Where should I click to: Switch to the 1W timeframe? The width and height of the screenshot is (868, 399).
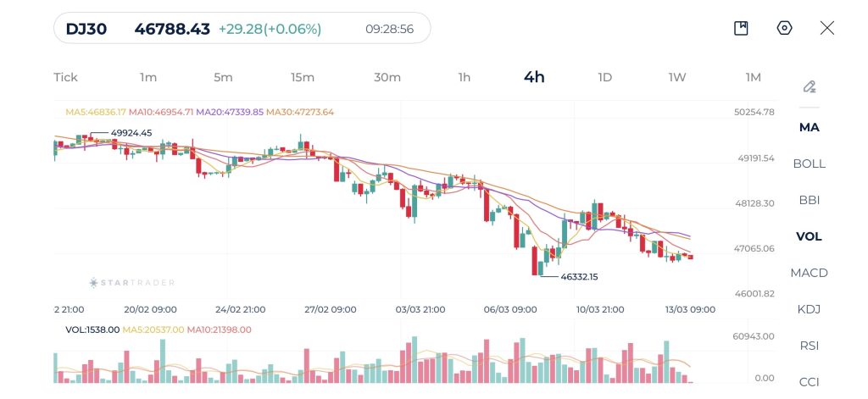coord(676,77)
